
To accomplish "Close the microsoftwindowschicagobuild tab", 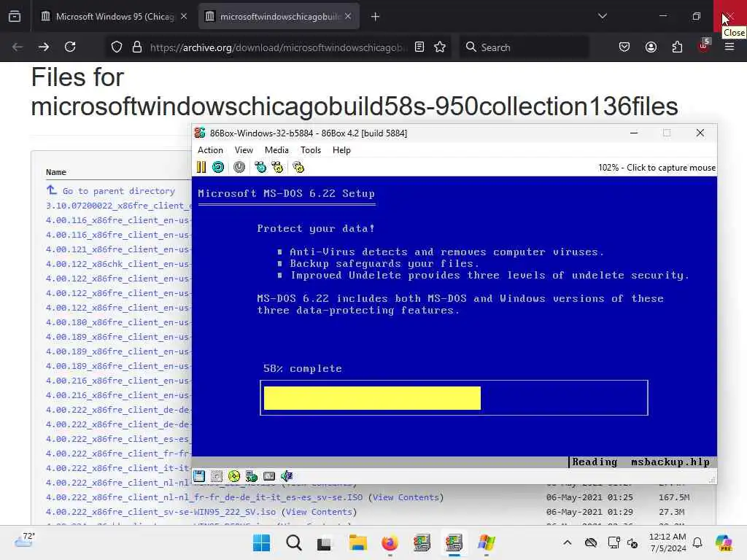I will point(348,16).
